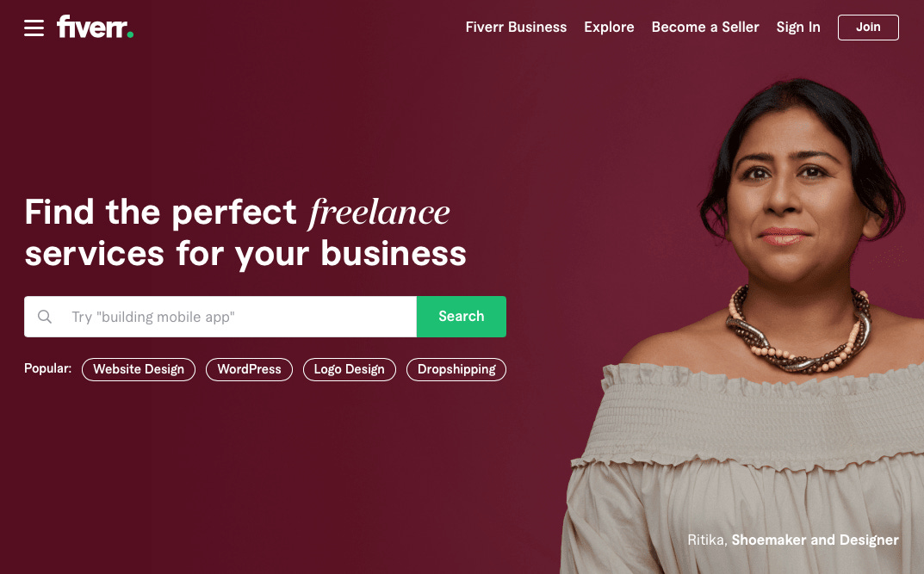Click the Fiverr logo
Viewport: 924px width, 574px height.
95,27
